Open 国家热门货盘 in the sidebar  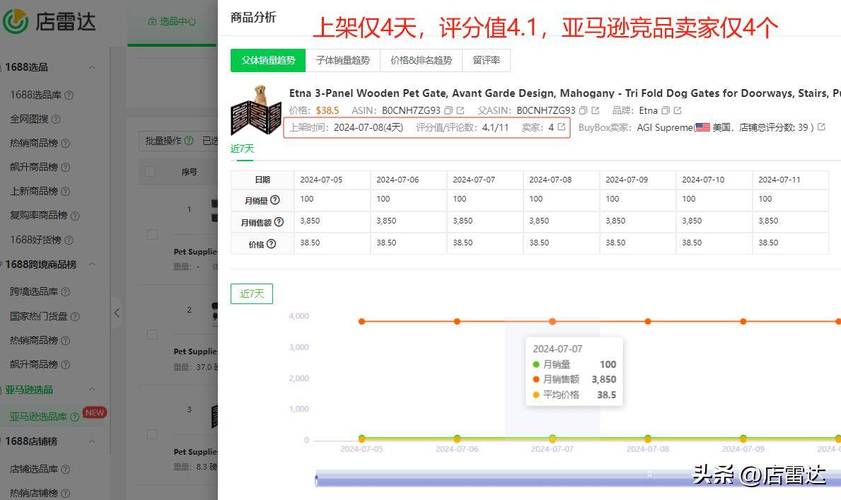point(39,317)
